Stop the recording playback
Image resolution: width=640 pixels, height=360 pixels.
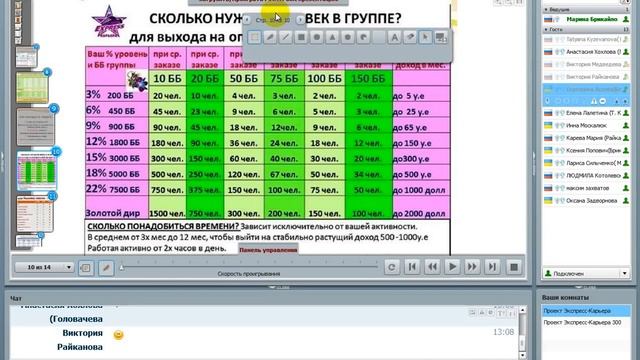coord(514,267)
